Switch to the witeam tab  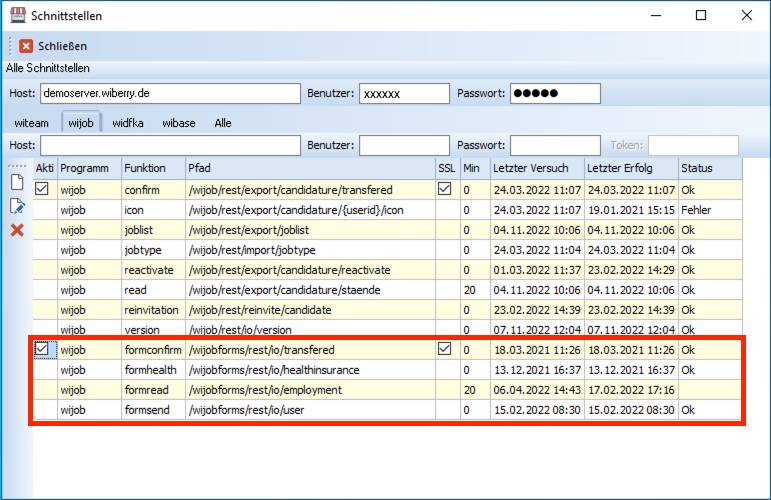tap(32, 123)
